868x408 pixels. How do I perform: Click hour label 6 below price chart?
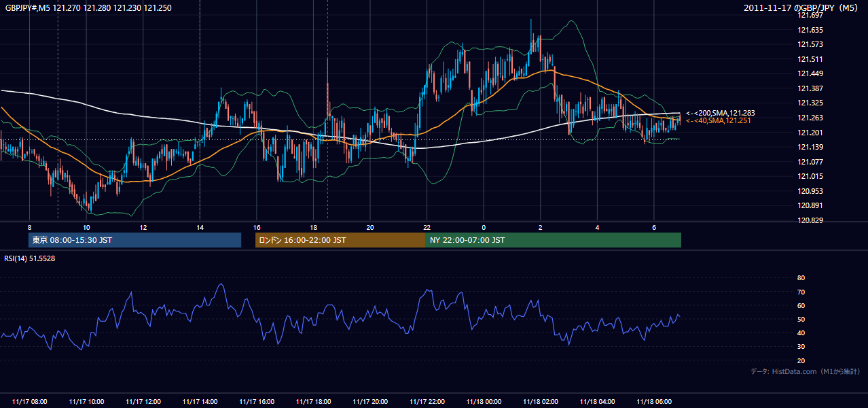[654, 227]
